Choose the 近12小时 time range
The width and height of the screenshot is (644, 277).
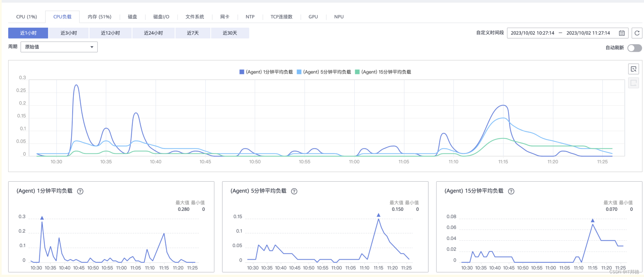pos(110,33)
